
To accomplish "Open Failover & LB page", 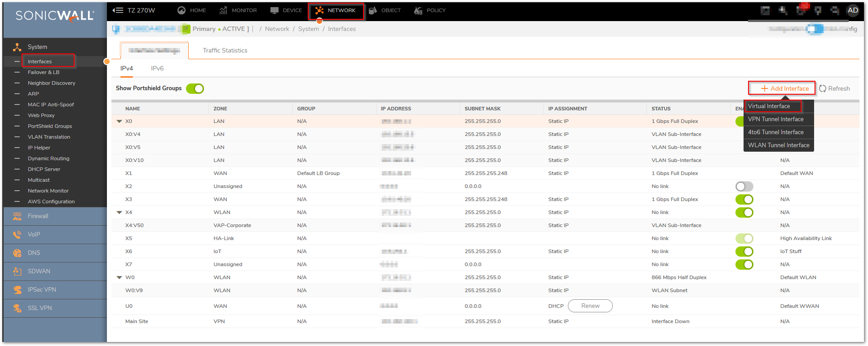I will coord(43,72).
